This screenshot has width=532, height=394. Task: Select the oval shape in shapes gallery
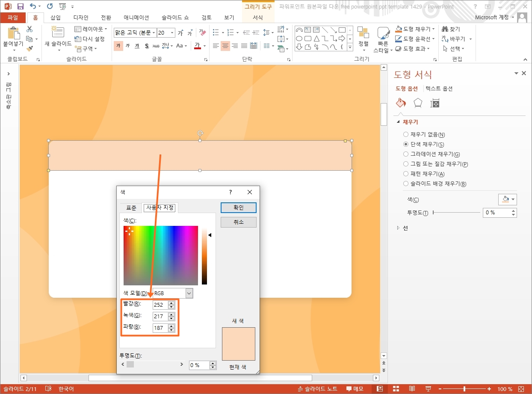point(299,39)
